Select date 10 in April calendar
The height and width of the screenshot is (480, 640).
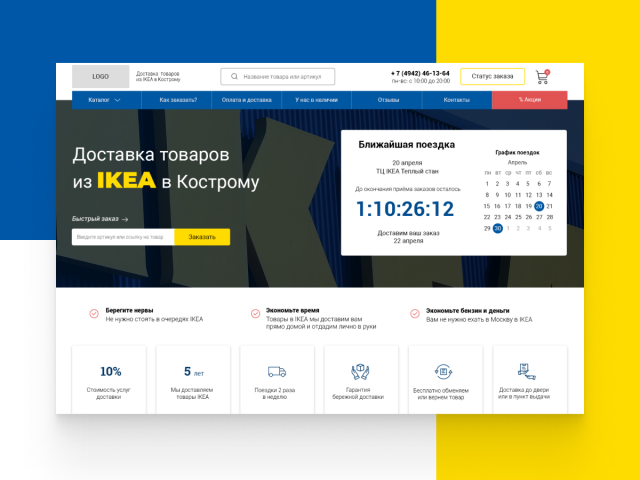pos(508,195)
